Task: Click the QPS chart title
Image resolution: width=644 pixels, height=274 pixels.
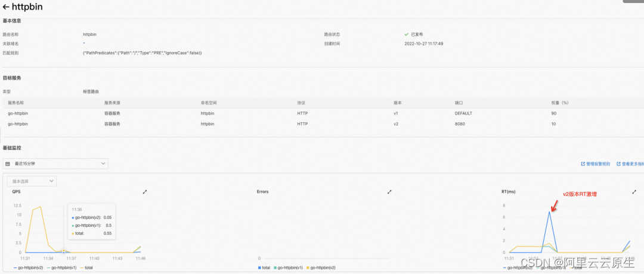Action: pos(16,192)
